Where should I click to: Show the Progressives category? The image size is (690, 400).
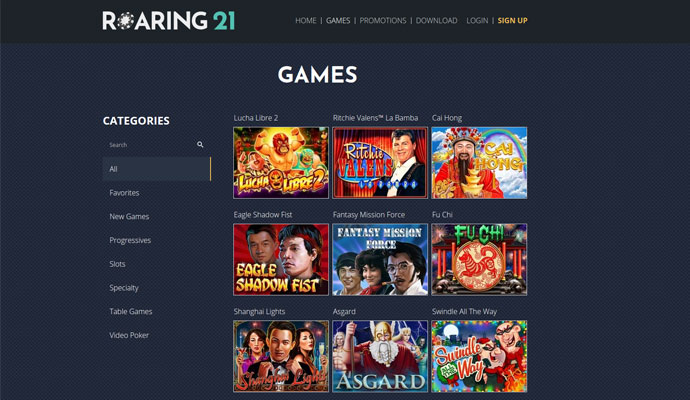pyautogui.click(x=130, y=240)
